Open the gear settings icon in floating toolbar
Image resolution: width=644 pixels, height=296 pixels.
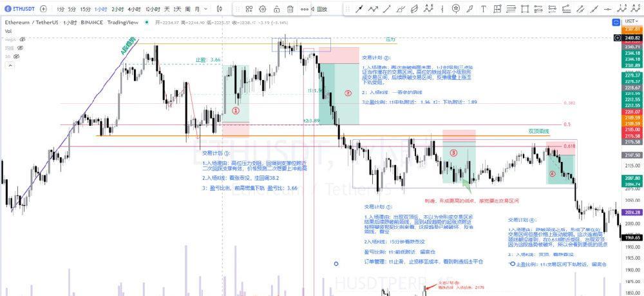[264, 9]
